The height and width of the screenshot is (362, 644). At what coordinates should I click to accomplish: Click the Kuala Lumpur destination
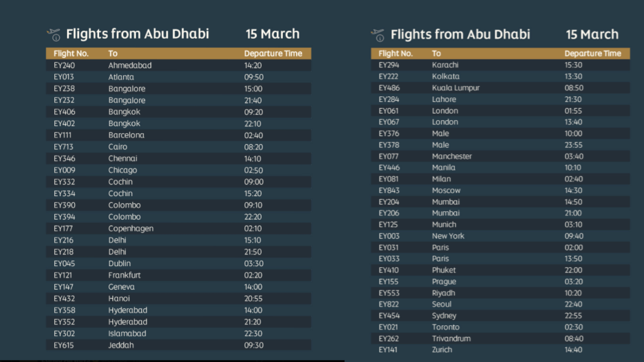[x=455, y=88]
